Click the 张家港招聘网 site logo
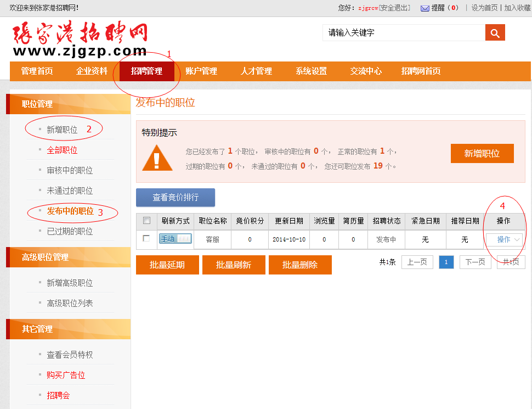The image size is (532, 409). (x=80, y=38)
